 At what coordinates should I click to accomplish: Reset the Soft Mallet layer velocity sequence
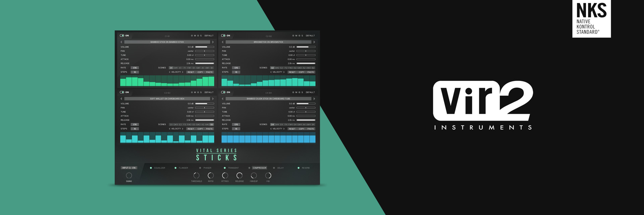191,129
